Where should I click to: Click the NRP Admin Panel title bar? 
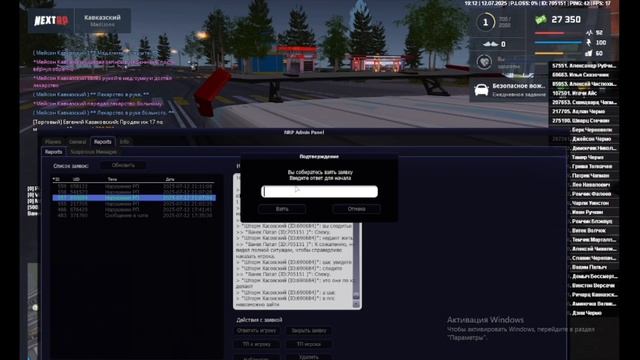(304, 132)
